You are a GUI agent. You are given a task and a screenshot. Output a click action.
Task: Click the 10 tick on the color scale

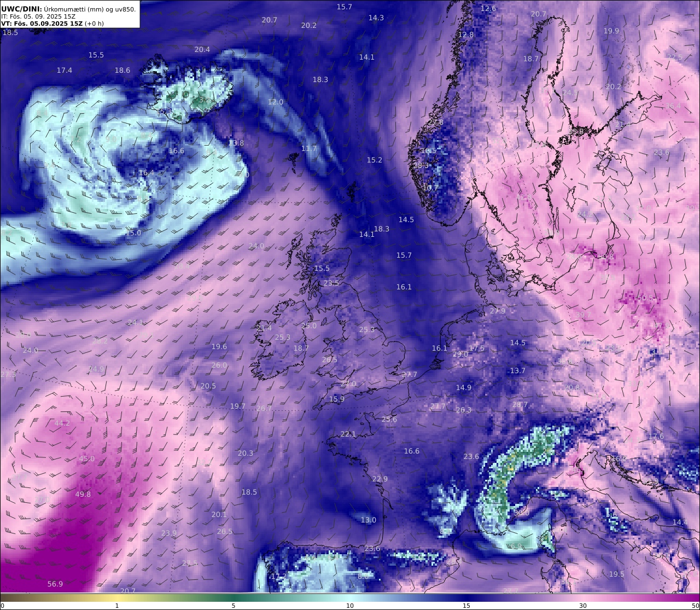tap(350, 606)
